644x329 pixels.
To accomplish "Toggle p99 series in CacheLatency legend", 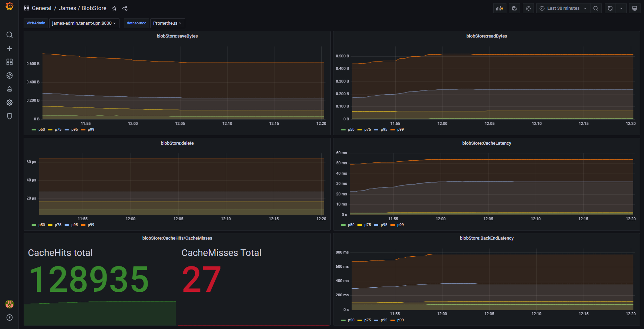I will pos(401,225).
